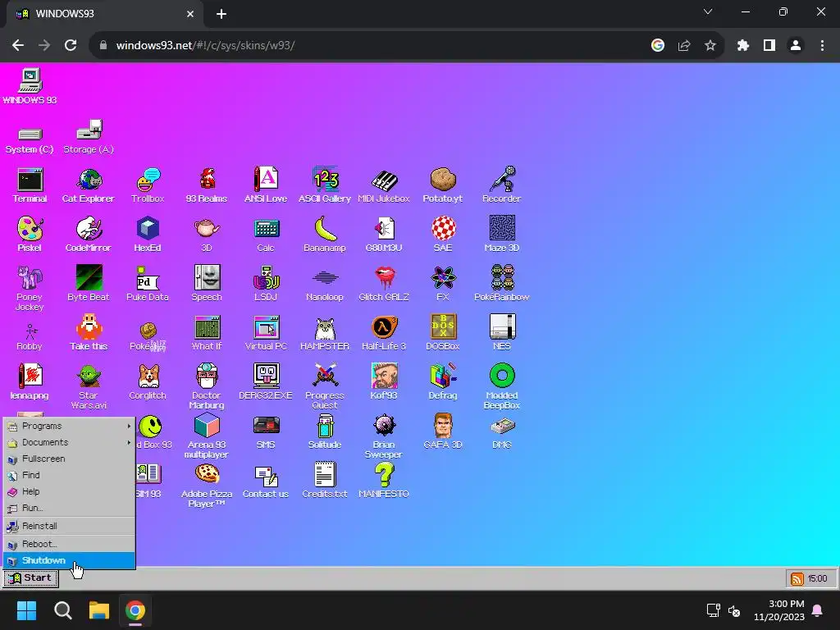Launch the Piskel paint palette icon
The image size is (840, 630).
(30, 235)
